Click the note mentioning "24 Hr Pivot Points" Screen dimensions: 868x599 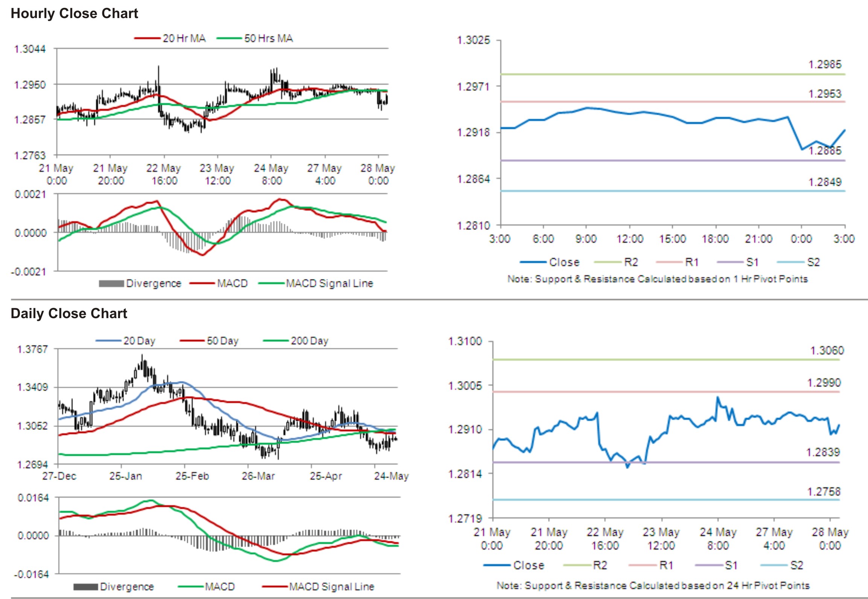tap(653, 585)
